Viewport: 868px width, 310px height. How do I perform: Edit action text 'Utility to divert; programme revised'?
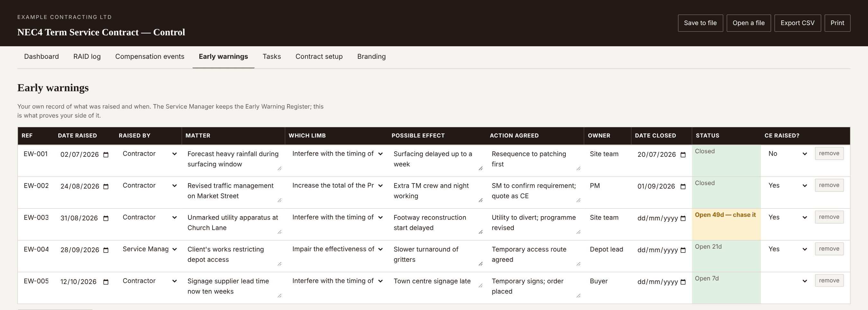click(x=535, y=223)
